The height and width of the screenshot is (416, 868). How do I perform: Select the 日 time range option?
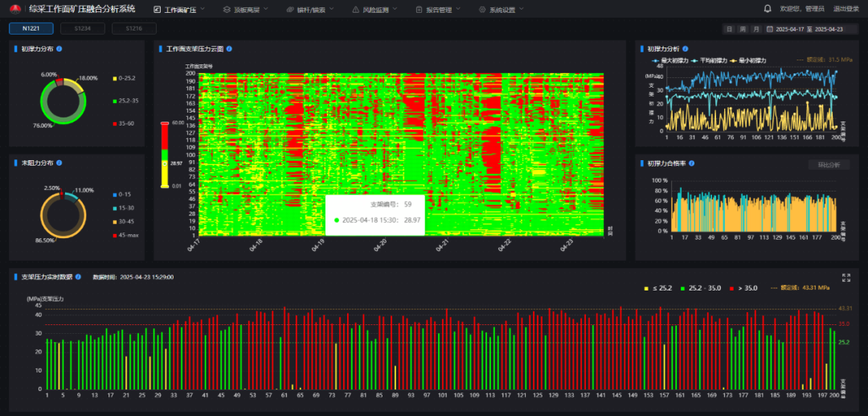pyautogui.click(x=730, y=29)
